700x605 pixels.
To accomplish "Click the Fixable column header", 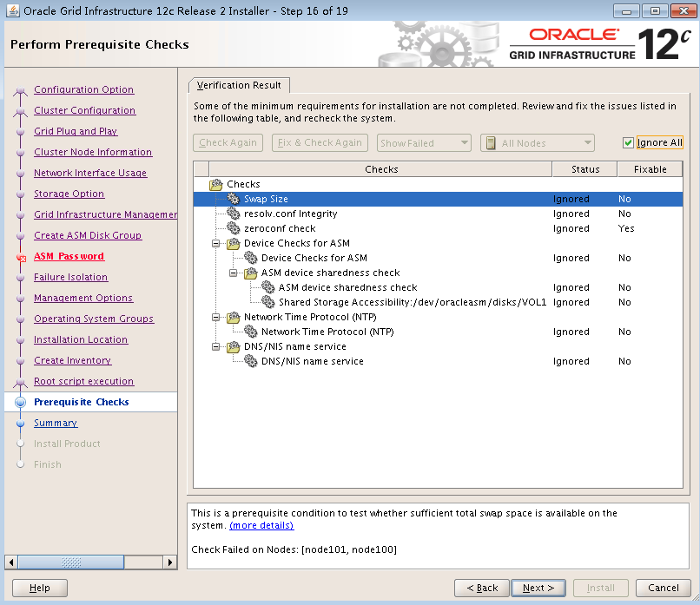I will [x=650, y=169].
